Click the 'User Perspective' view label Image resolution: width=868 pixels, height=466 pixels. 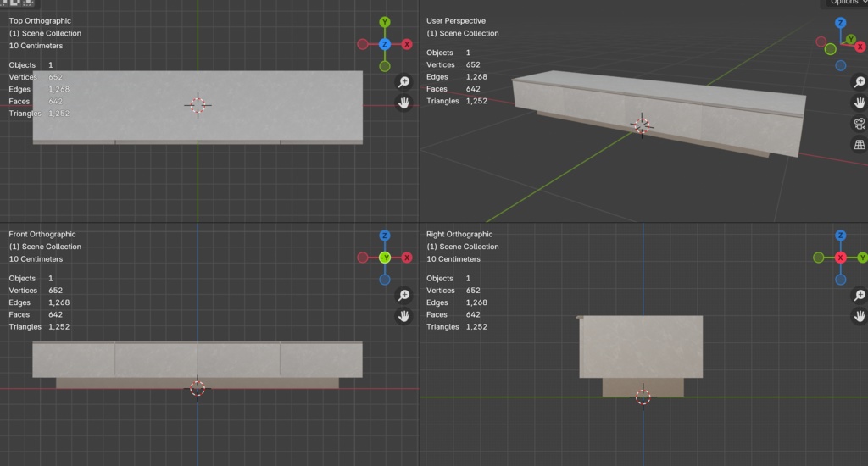[455, 21]
